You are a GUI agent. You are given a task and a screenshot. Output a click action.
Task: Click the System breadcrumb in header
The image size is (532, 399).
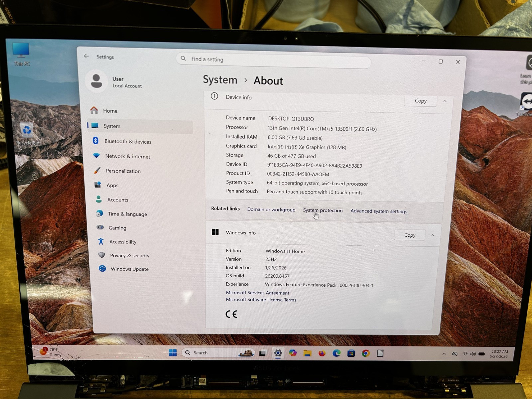(x=220, y=80)
